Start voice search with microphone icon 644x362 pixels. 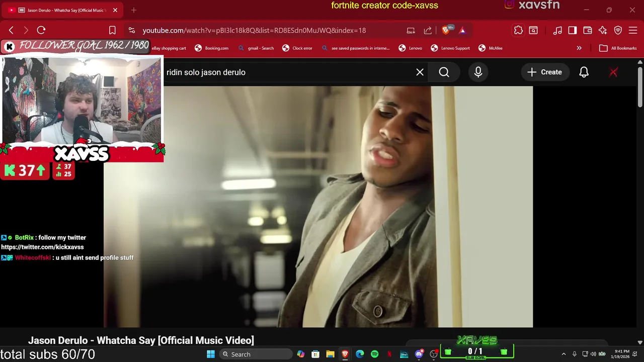point(478,72)
